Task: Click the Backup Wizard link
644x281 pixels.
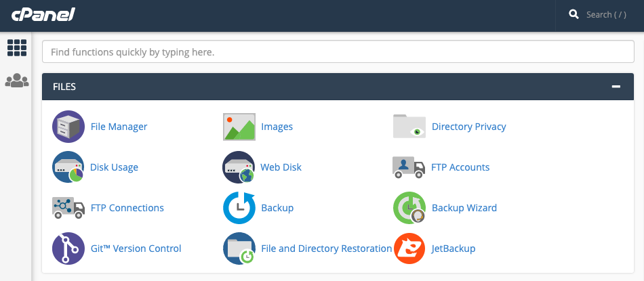Action: 464,208
